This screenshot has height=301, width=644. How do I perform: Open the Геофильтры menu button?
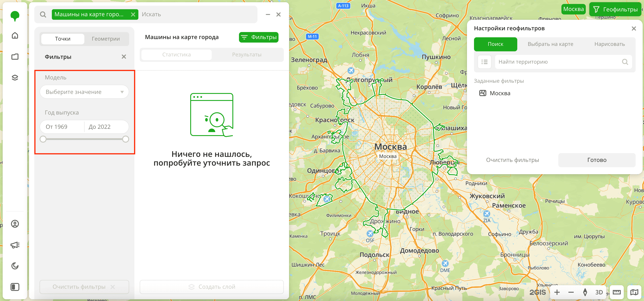[615, 9]
